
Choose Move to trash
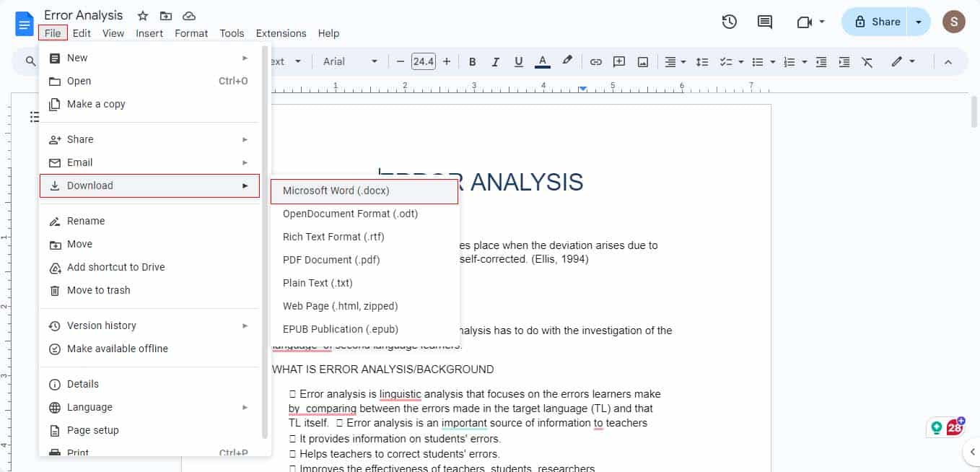(149, 290)
